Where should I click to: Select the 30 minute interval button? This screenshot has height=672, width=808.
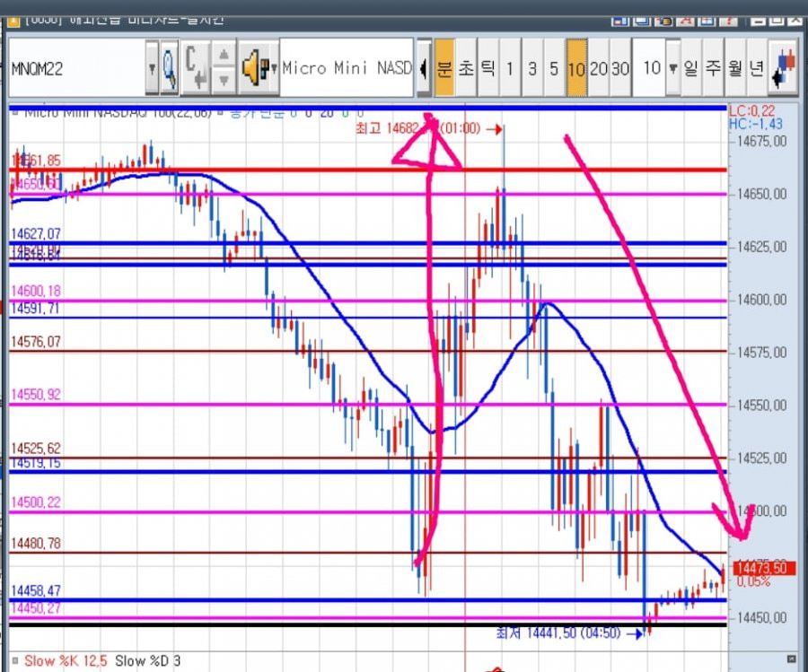[x=620, y=68]
